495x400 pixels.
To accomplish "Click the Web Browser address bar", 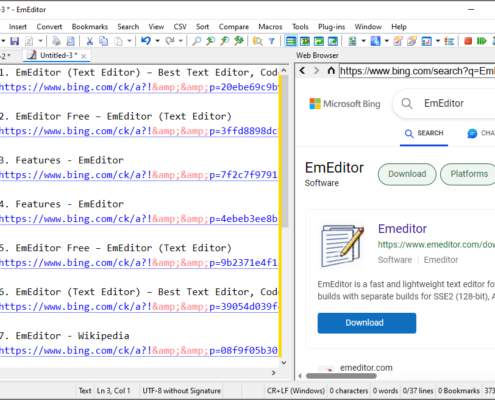I will pyautogui.click(x=417, y=71).
